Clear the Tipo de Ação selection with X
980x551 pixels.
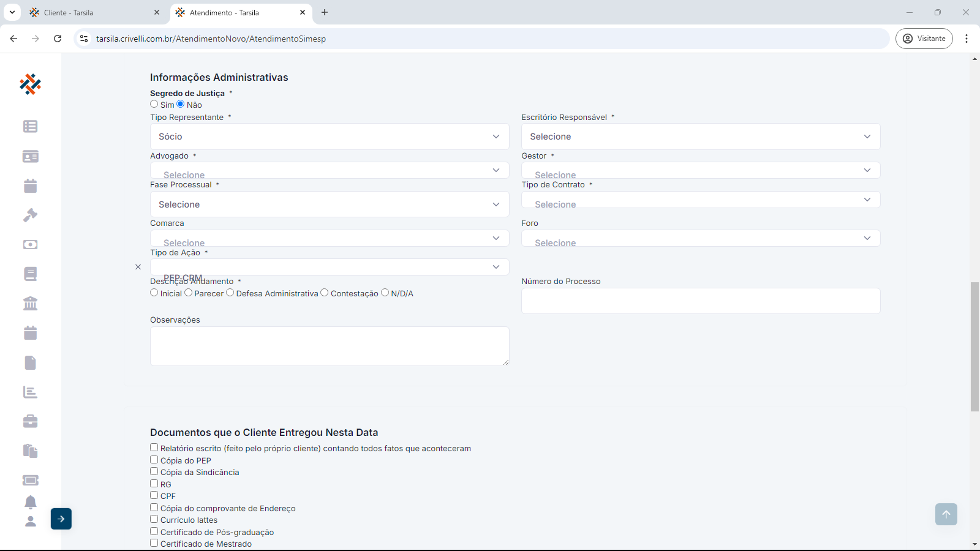click(x=138, y=267)
